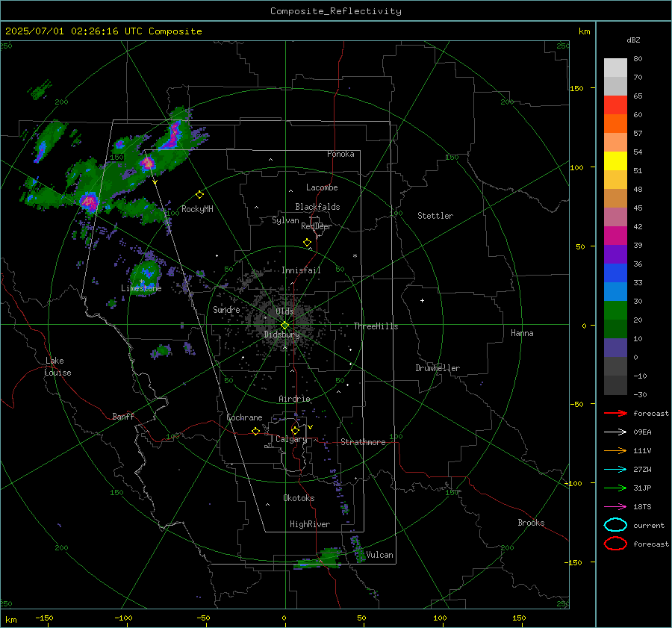The height and width of the screenshot is (628, 672).
Task: Click the Strathmore town label
Action: pos(363,442)
